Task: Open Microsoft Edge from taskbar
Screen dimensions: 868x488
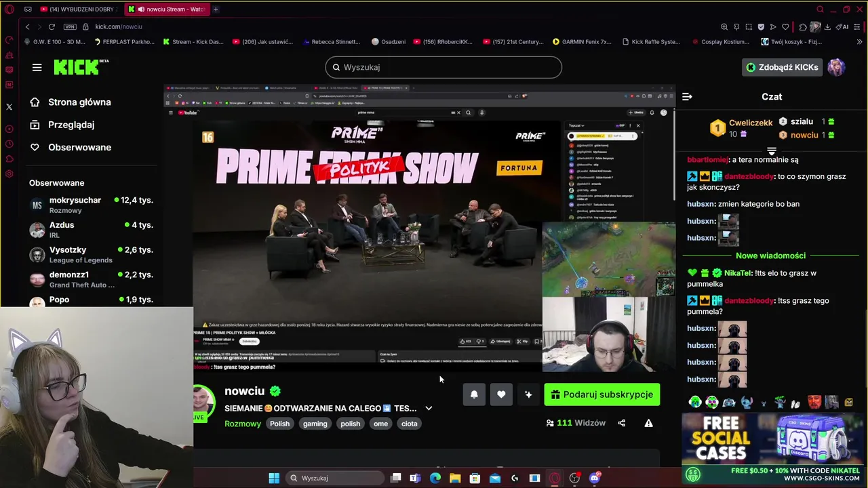Action: pos(435,478)
